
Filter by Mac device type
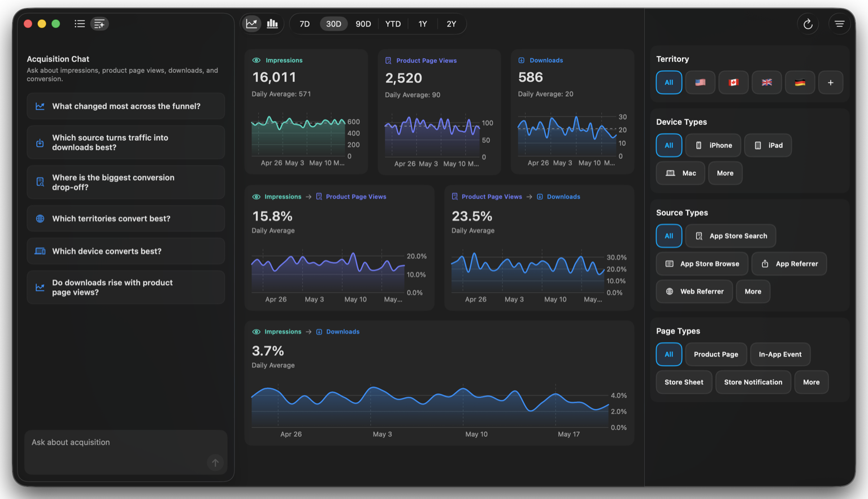(680, 173)
